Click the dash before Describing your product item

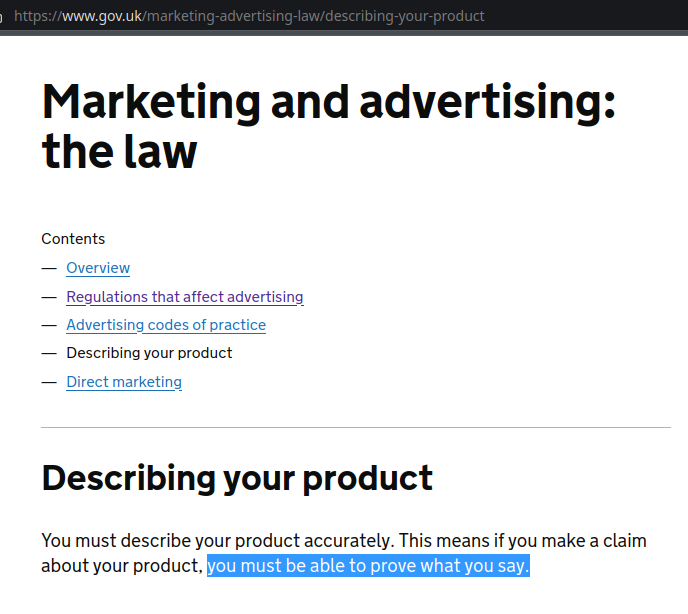click(x=49, y=353)
